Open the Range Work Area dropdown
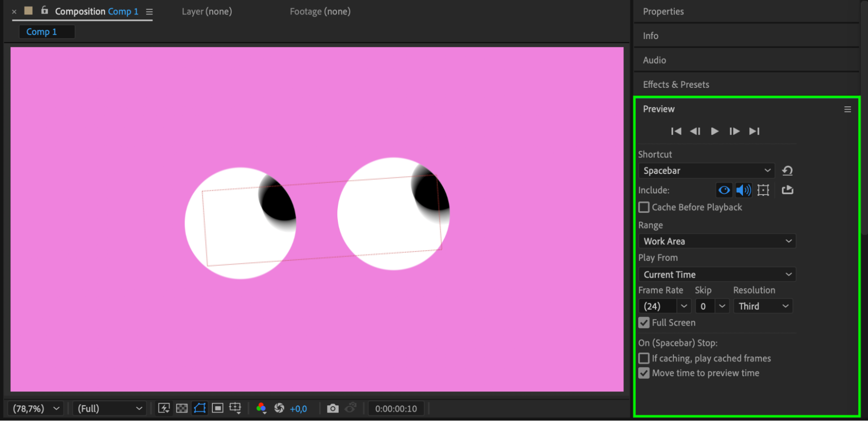The image size is (868, 421). pos(716,241)
